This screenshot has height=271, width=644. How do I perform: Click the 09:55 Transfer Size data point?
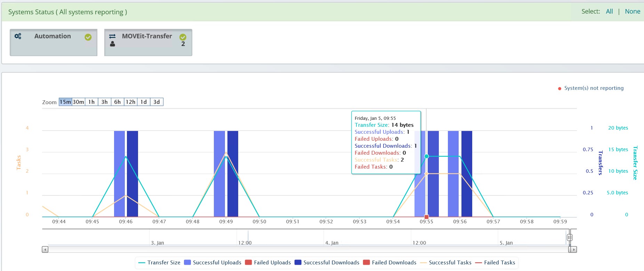click(427, 156)
